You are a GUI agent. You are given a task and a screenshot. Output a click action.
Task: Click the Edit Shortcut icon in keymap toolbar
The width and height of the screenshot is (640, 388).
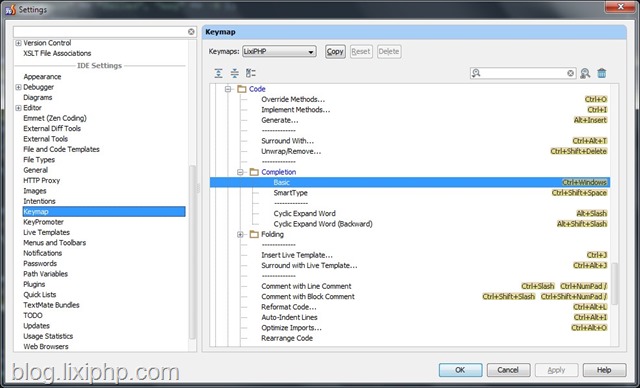click(251, 73)
